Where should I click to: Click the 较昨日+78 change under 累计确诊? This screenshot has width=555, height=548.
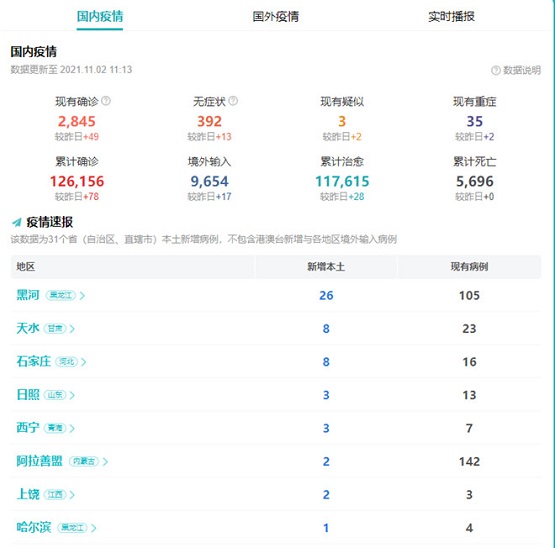pyautogui.click(x=77, y=196)
